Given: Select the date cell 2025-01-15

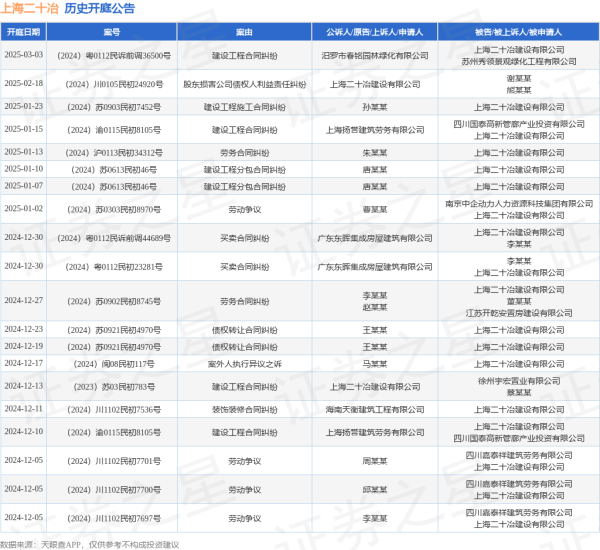Looking at the screenshot, I should tap(23, 129).
